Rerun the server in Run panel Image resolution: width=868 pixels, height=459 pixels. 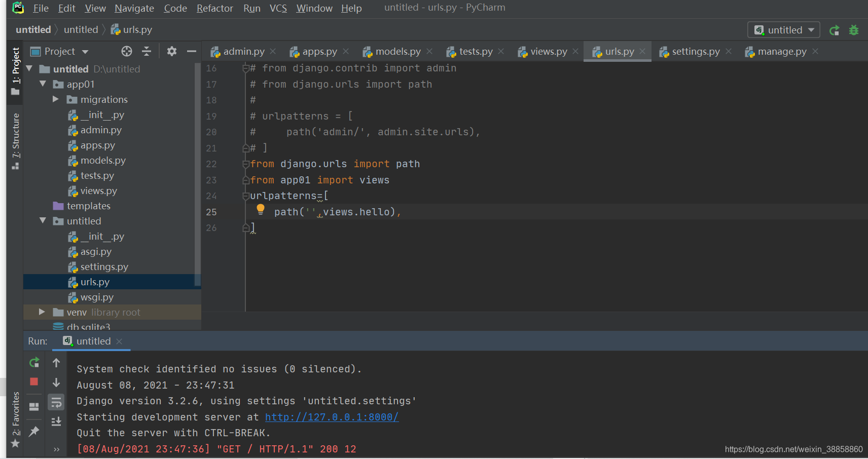(34, 362)
